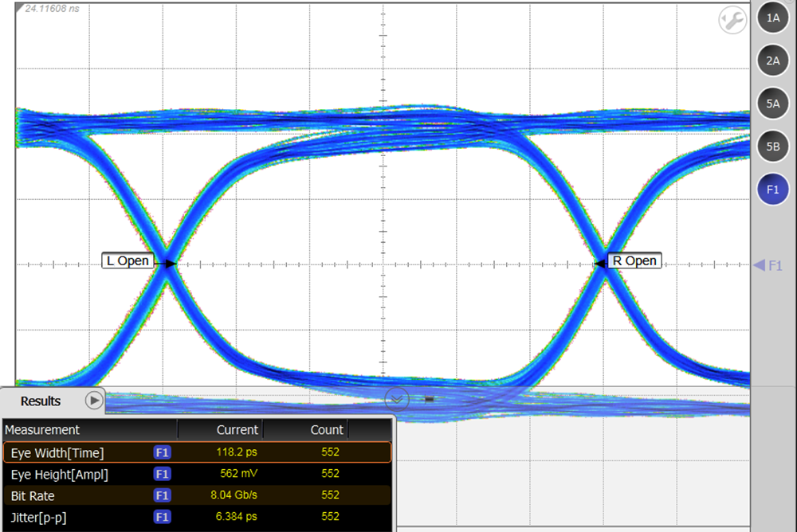Activate the 5A channel button
Image resolution: width=797 pixels, height=532 pixels.
772,104
